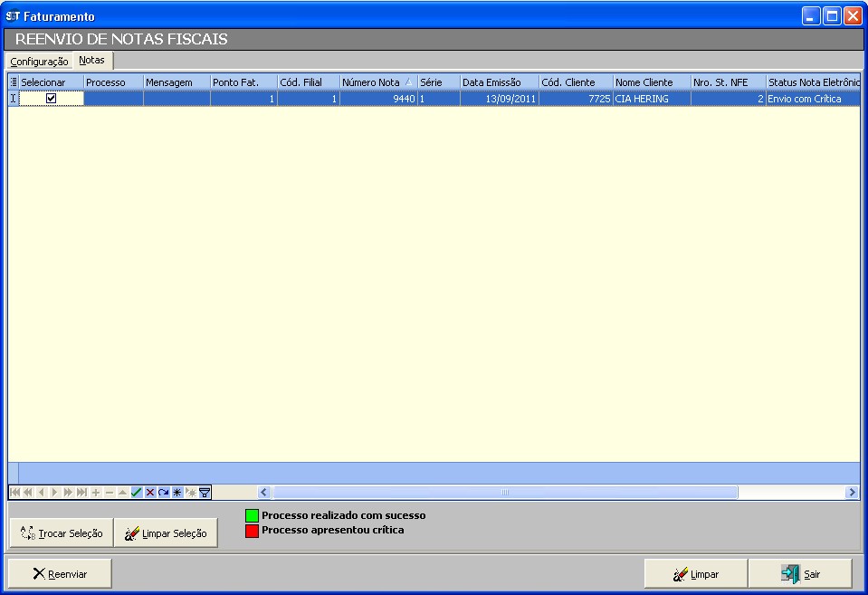Uncheck the Selecionar checkbox for nota 9440
This screenshot has height=595, width=868.
[x=52, y=99]
